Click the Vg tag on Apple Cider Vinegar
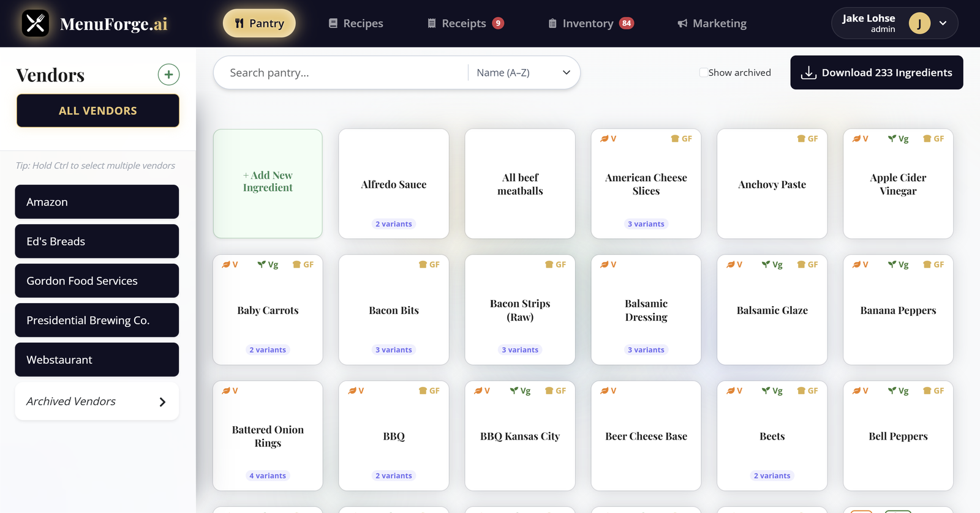Image resolution: width=980 pixels, height=513 pixels. click(898, 139)
